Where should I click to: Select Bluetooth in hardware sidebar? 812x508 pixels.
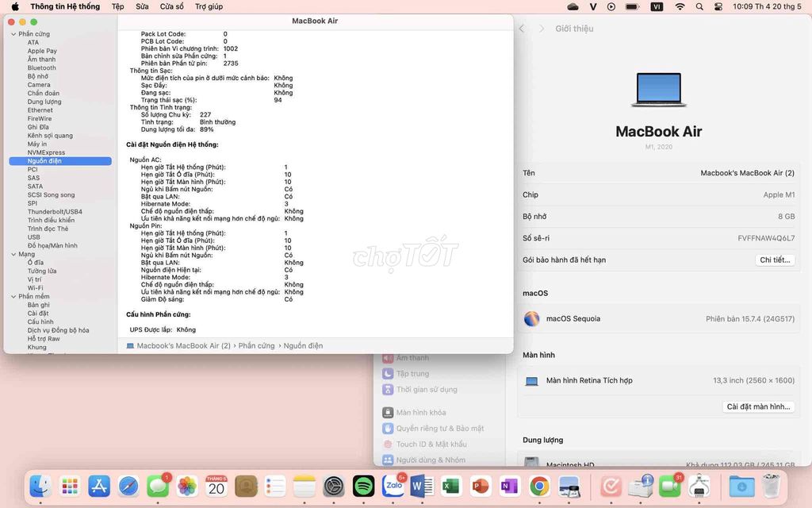[41, 68]
